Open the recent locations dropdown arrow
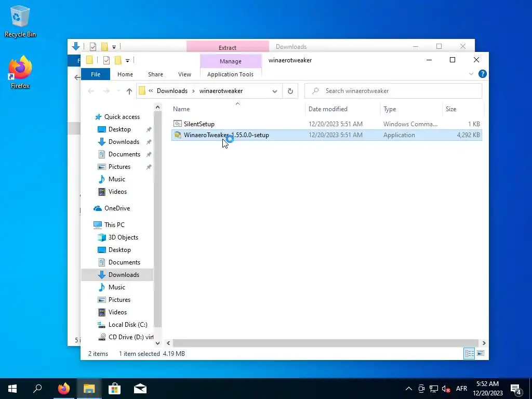This screenshot has width=532, height=399. point(118,91)
